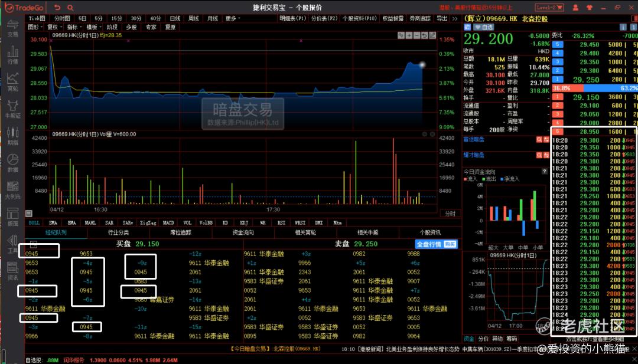Open the 指标 dropdown menu
This screenshot has width=638, height=364.
[74, 27]
